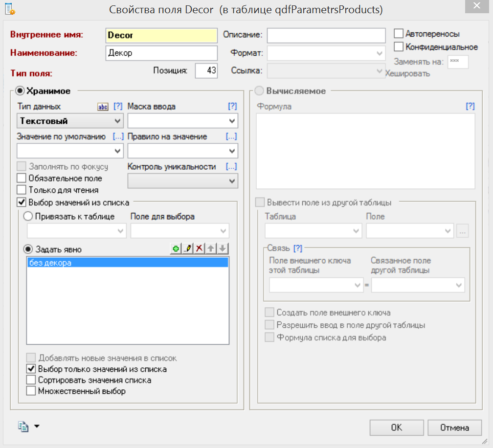This screenshot has width=493, height=448.
Task: Click the red X delete value icon
Action: tap(199, 249)
